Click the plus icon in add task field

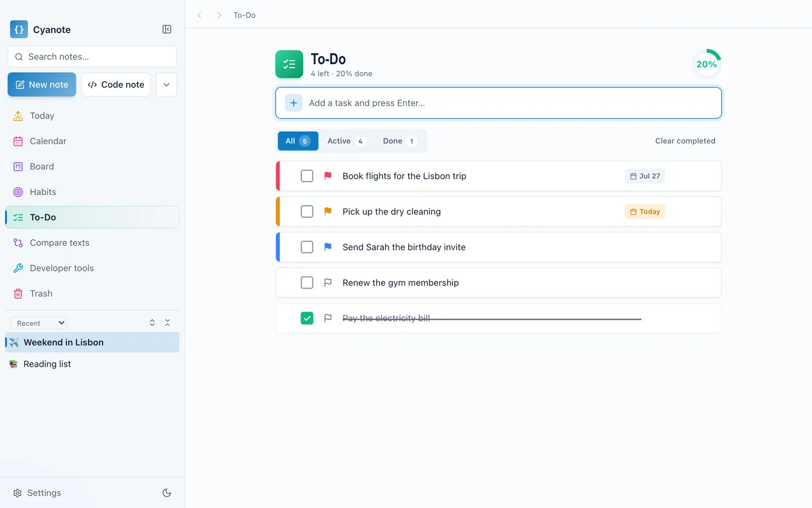pyautogui.click(x=293, y=103)
